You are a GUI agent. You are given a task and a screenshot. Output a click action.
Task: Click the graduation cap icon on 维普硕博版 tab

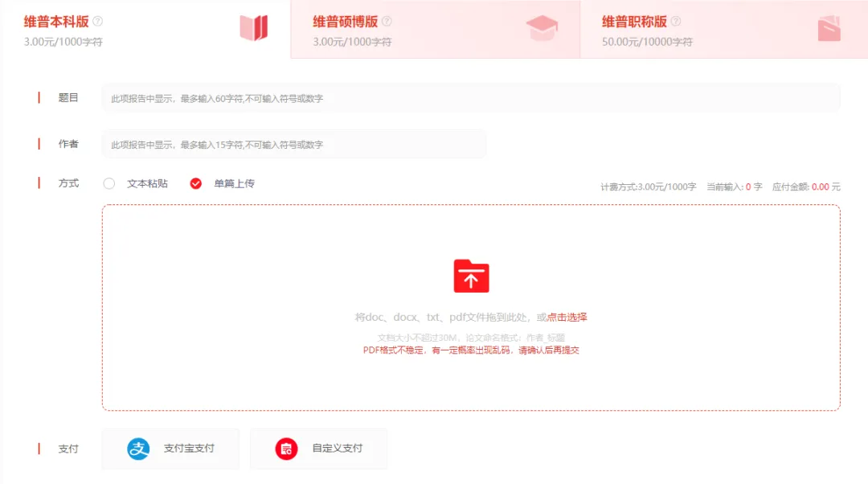(x=542, y=26)
